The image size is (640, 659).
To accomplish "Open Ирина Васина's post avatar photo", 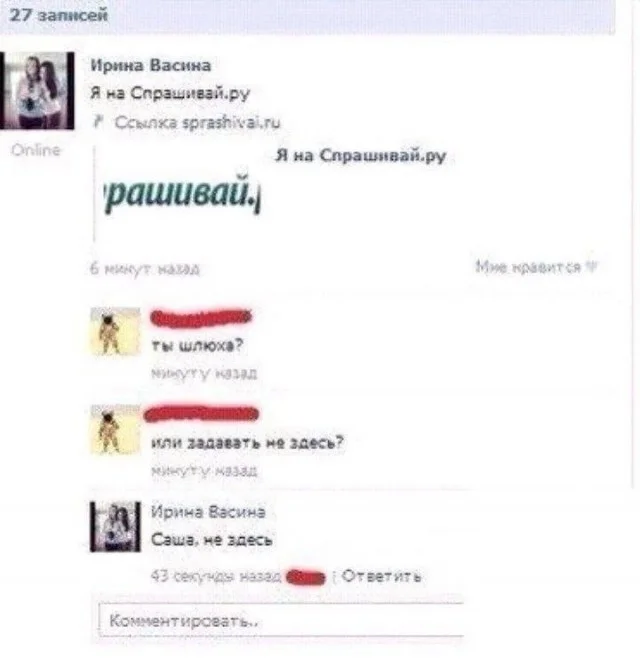I will pos(37,90).
